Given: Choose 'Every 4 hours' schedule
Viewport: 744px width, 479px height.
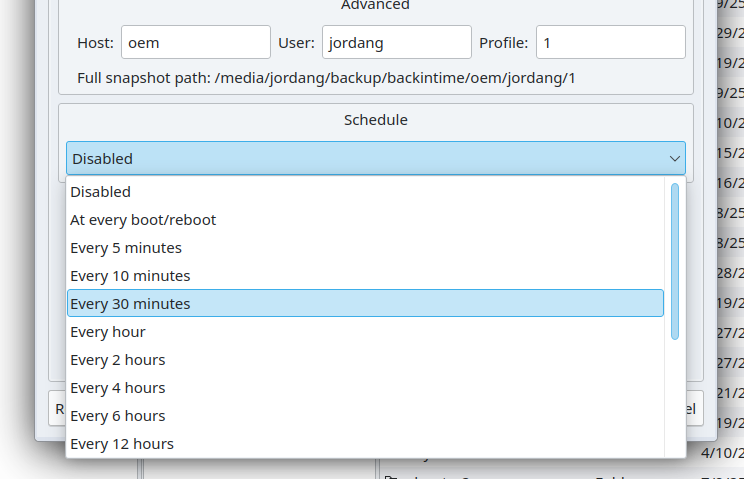Looking at the screenshot, I should 365,387.
